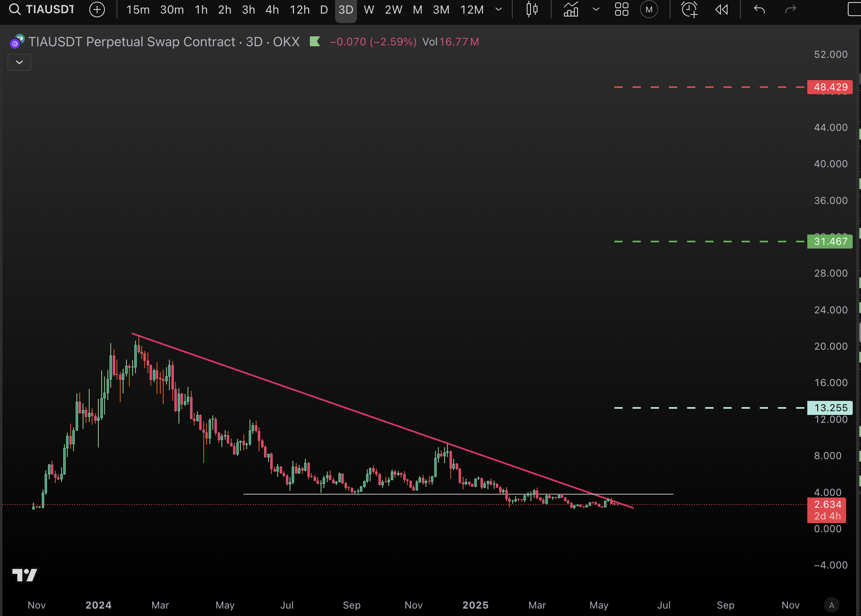The height and width of the screenshot is (616, 861).
Task: Redo the chart action
Action: pyautogui.click(x=790, y=9)
